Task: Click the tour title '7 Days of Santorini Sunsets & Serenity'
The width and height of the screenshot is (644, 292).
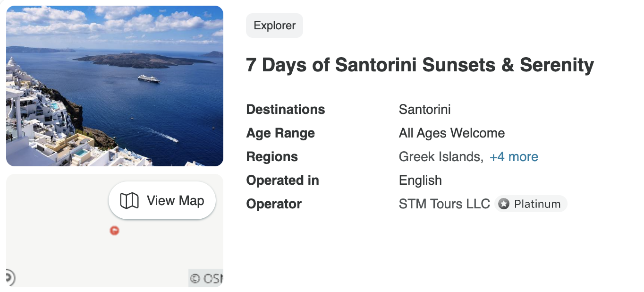Action: point(420,65)
